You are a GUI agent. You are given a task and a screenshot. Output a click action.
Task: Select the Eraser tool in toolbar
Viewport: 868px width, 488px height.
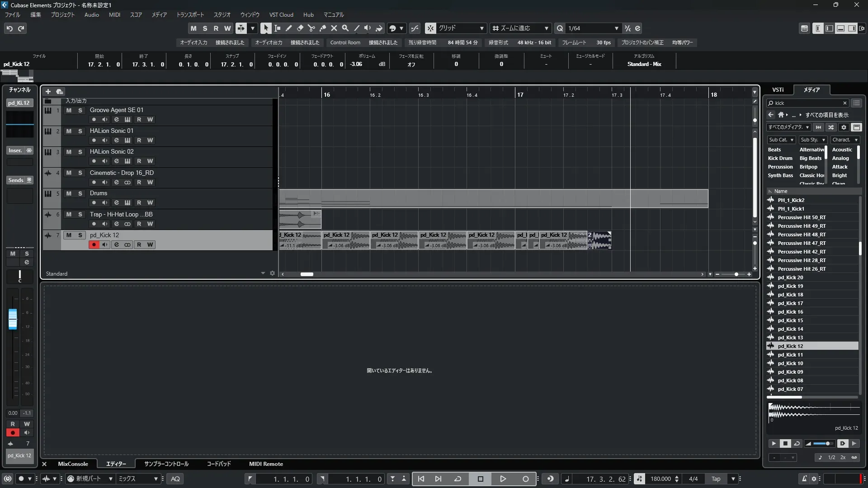click(x=300, y=28)
